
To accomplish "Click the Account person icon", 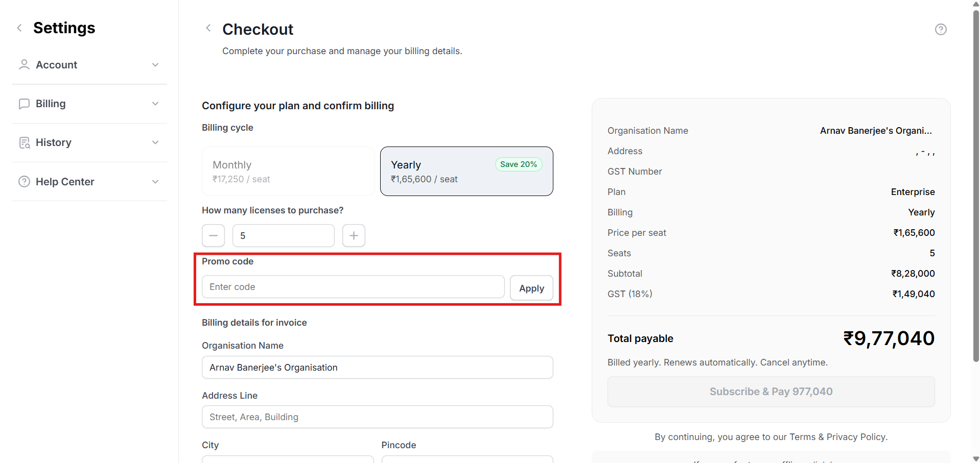I will pyautogui.click(x=24, y=65).
